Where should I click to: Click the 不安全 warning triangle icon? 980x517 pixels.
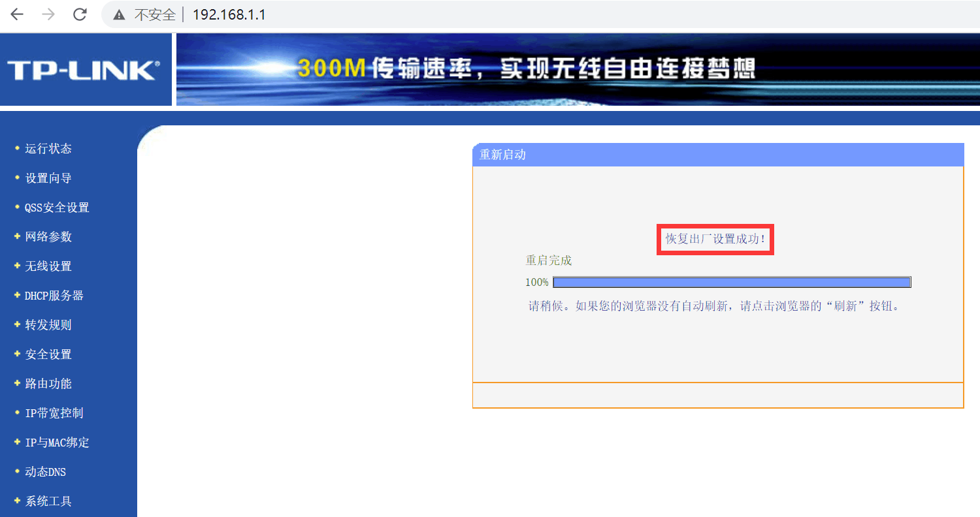pyautogui.click(x=118, y=14)
